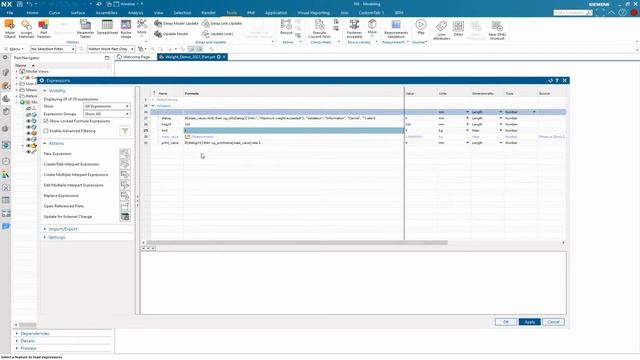
Task: Click the DMU icon in ribbon
Action: 458,29
